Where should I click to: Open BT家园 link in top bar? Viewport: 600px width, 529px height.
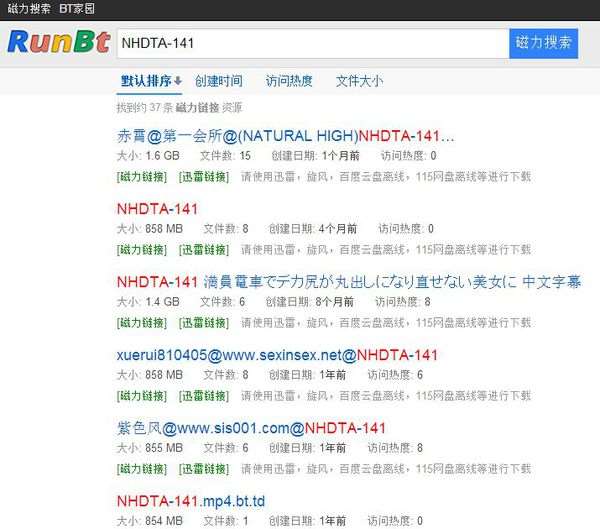pos(77,8)
